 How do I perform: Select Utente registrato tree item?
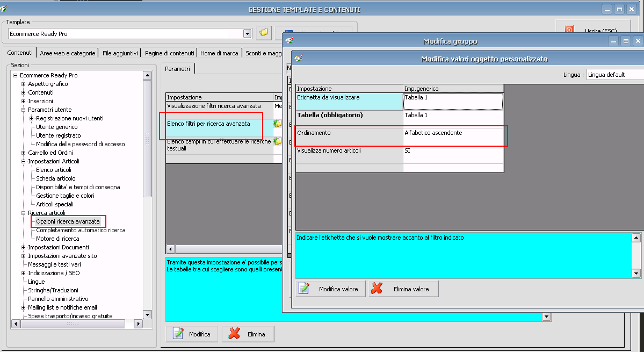(59, 135)
